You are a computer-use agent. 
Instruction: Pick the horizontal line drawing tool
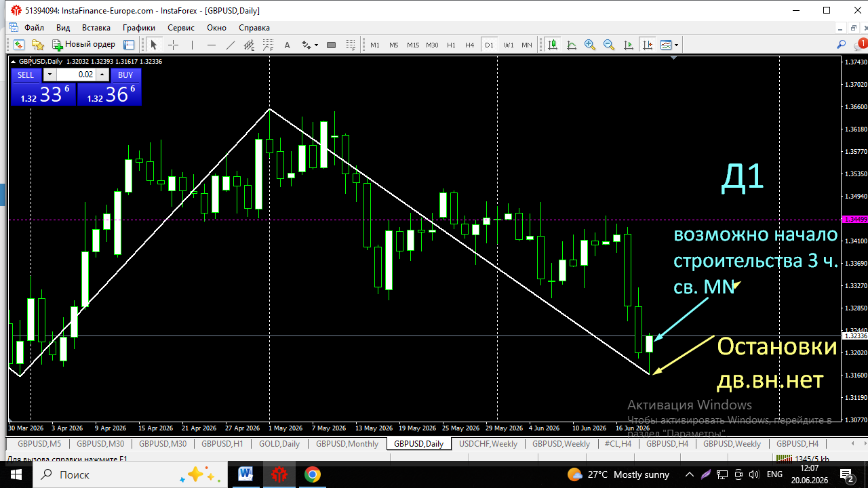click(212, 45)
